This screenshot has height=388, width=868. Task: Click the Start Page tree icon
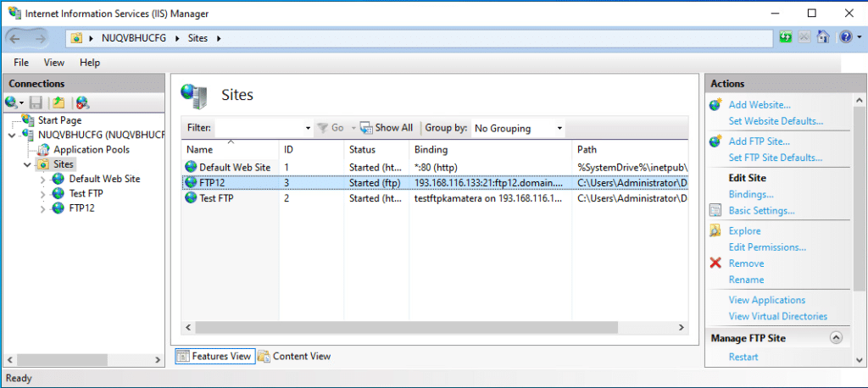[x=28, y=119]
